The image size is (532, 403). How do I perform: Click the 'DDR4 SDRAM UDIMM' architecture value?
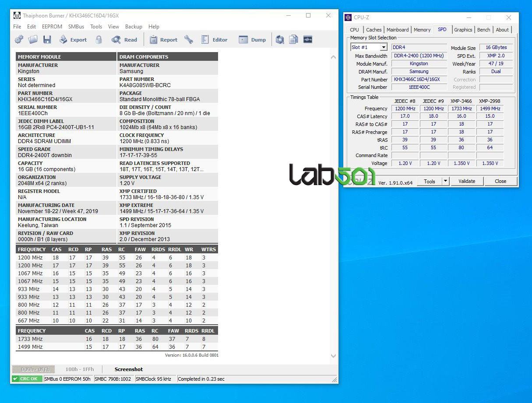tap(44, 141)
